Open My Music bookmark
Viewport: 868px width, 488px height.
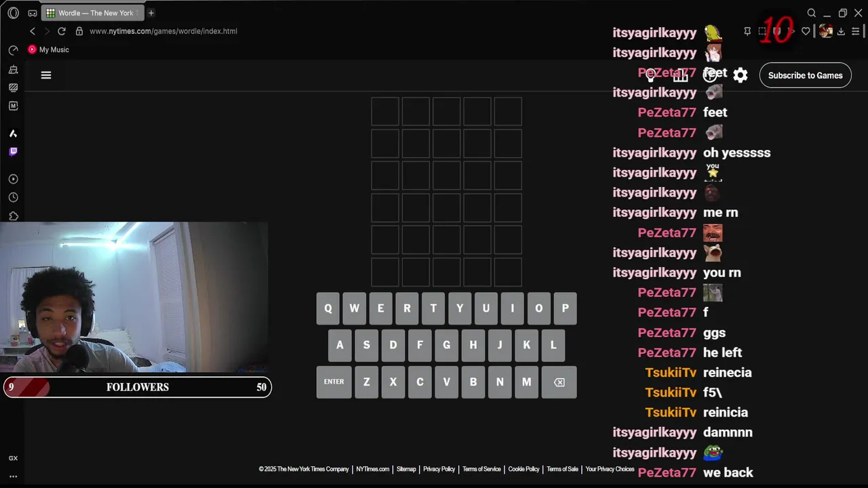(48, 49)
